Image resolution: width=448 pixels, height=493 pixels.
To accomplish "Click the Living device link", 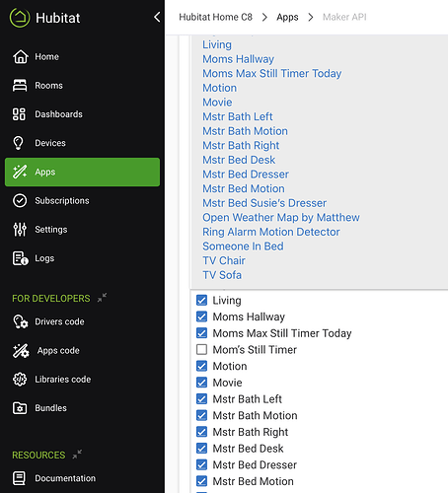I will coord(217,44).
